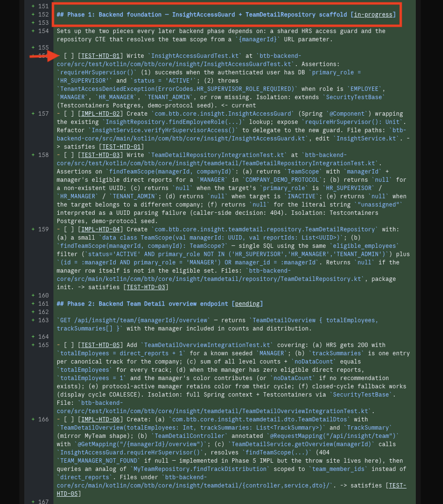The width and height of the screenshot is (443, 504).
Task: Open the IMPL-HTD-04 task reference
Action: point(100,229)
